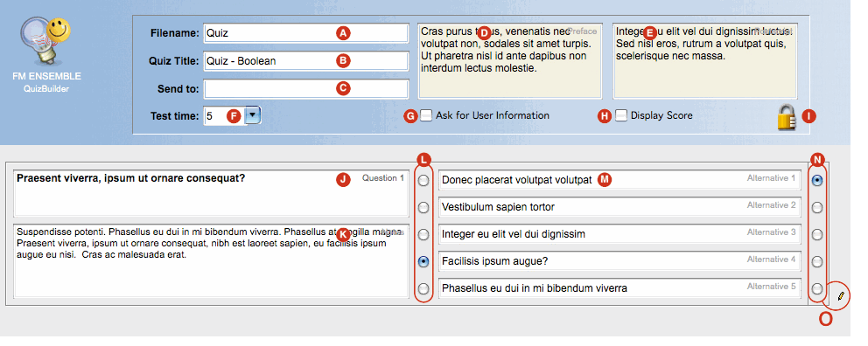Click the 'Send to:' label

click(178, 88)
